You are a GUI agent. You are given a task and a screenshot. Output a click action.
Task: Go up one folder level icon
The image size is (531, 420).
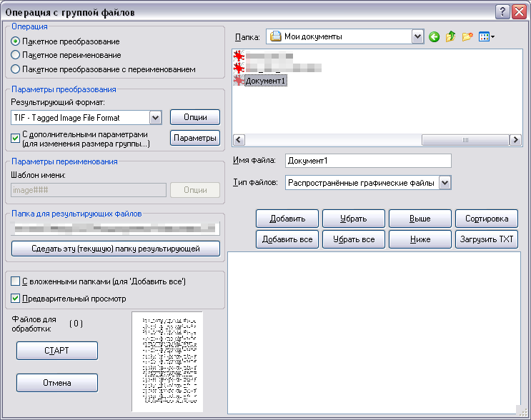pos(450,36)
